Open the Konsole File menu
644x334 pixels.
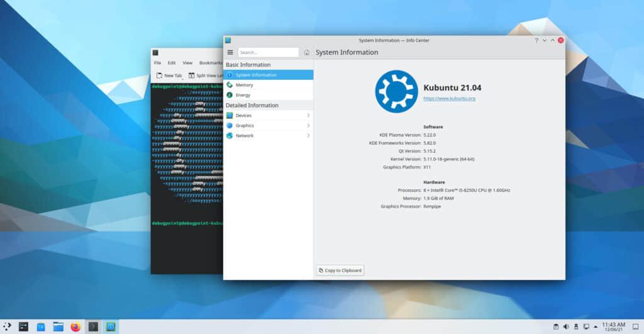(x=157, y=63)
